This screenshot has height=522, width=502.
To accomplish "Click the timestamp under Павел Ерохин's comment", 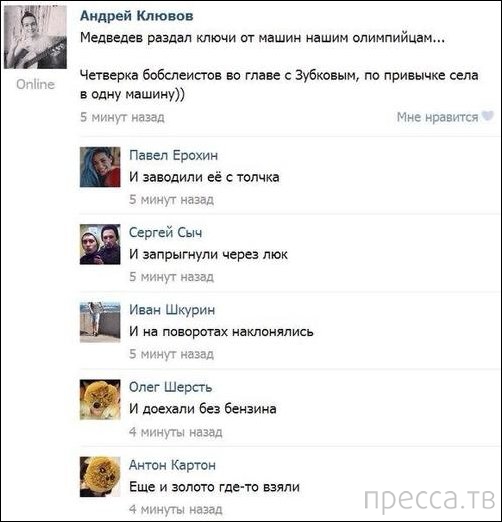I will (172, 199).
